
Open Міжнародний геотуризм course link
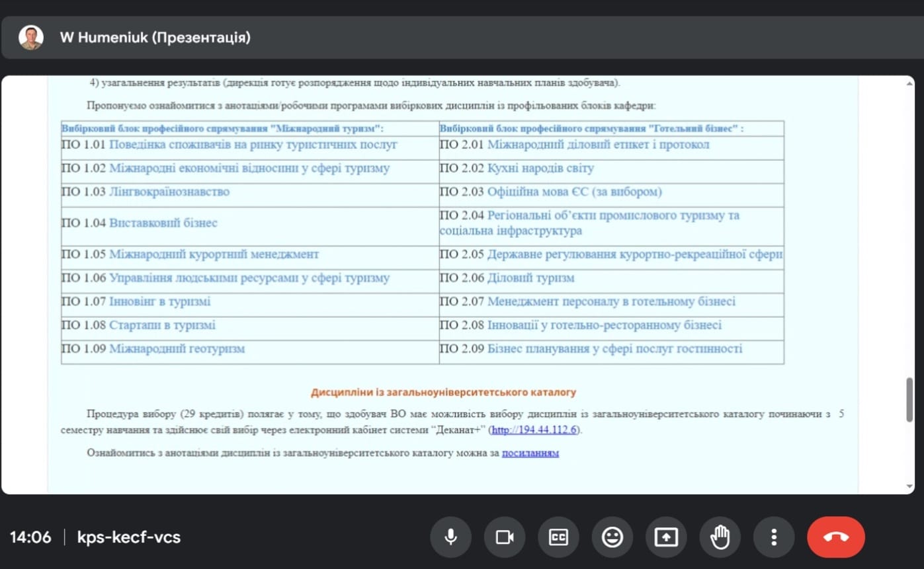[177, 349]
